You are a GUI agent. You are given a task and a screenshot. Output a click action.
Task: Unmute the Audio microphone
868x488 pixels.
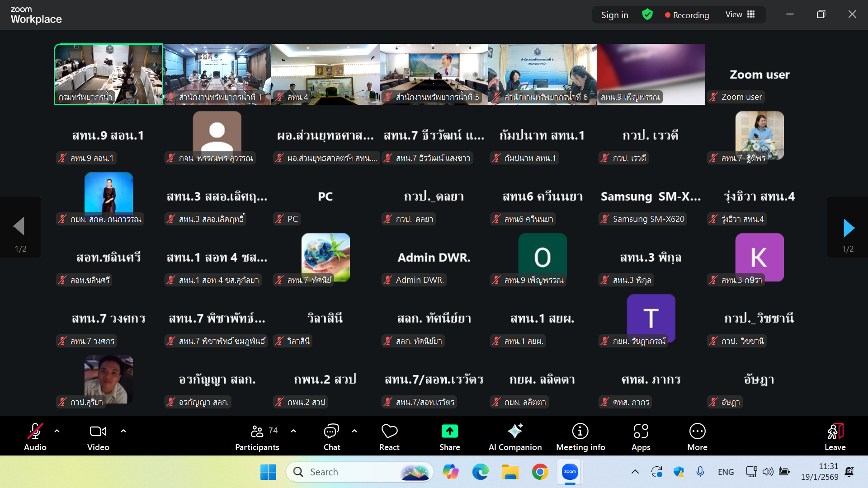point(35,432)
